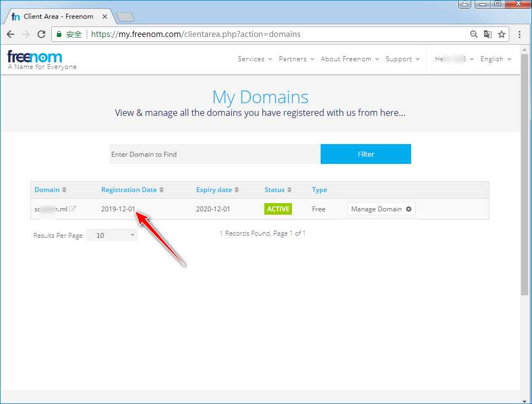This screenshot has width=532, height=404.
Task: Click the Freenom logo
Action: point(35,57)
